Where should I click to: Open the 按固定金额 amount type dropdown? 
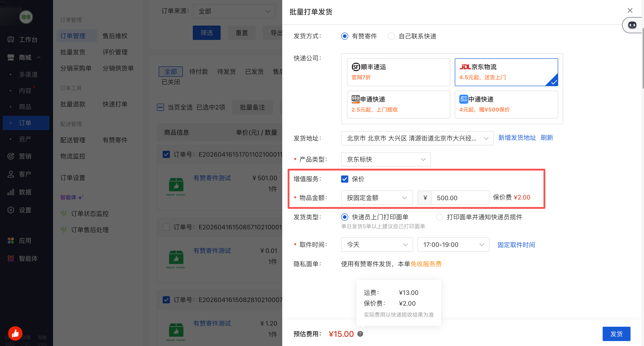tap(377, 198)
